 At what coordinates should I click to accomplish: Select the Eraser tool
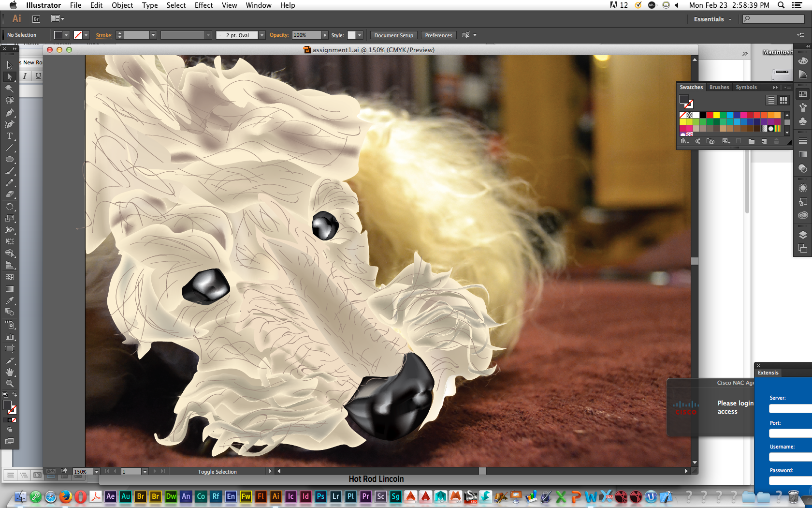click(x=9, y=194)
